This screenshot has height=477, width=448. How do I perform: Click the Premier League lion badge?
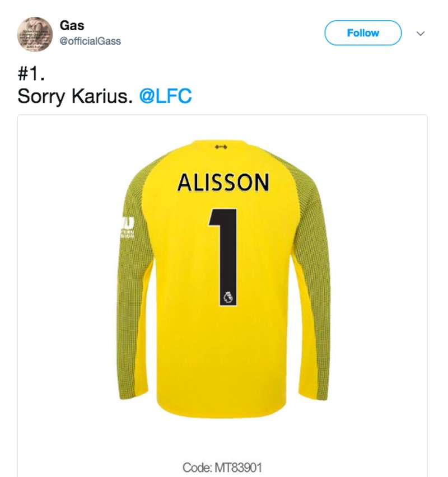[228, 297]
